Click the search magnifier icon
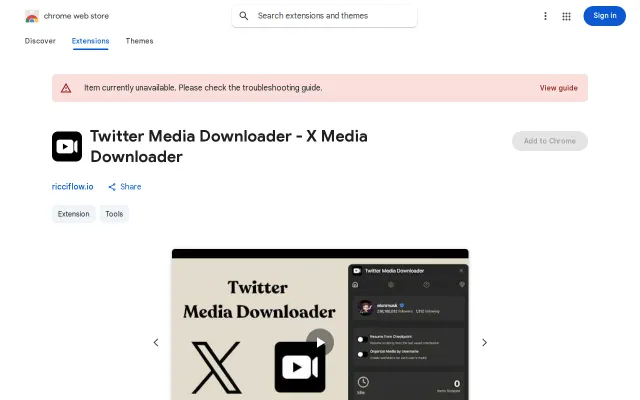Viewport: 640px width, 400px height. (x=244, y=16)
